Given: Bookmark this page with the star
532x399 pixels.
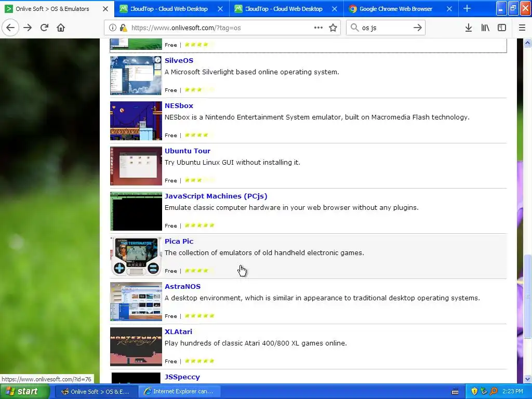Looking at the screenshot, I should [333, 28].
